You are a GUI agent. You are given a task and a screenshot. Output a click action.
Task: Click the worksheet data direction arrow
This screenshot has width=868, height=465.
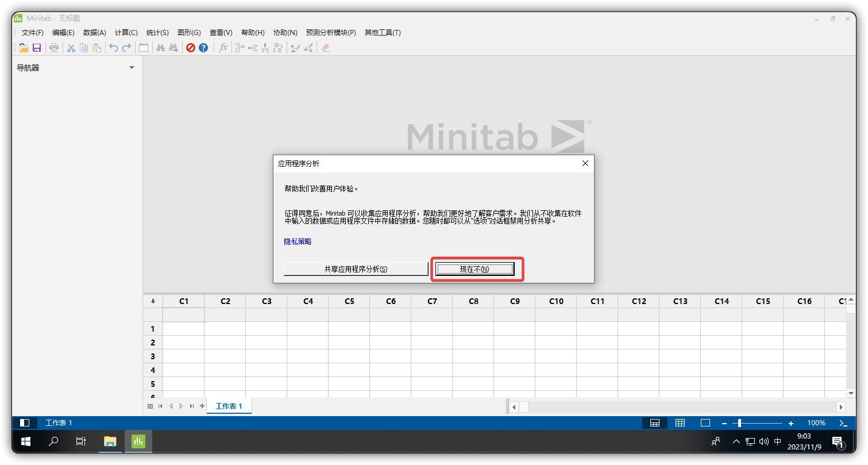click(x=153, y=301)
